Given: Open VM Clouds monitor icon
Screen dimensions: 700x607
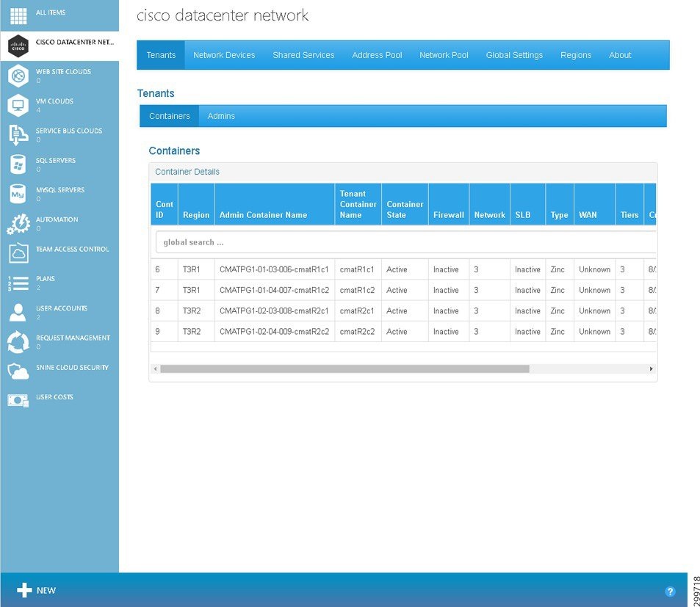Looking at the screenshot, I should tap(18, 105).
